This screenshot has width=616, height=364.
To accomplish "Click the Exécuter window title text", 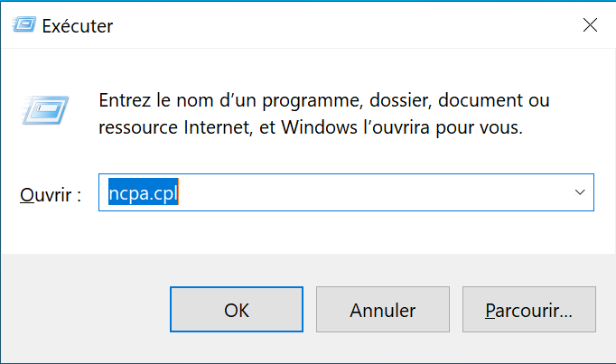I will 78,26.
